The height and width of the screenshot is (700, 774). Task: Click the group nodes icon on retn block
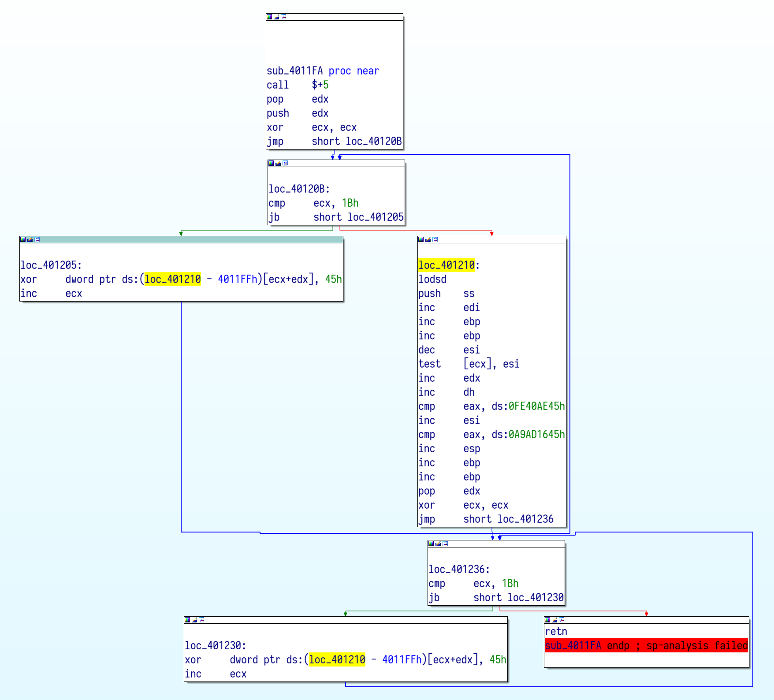[562, 620]
